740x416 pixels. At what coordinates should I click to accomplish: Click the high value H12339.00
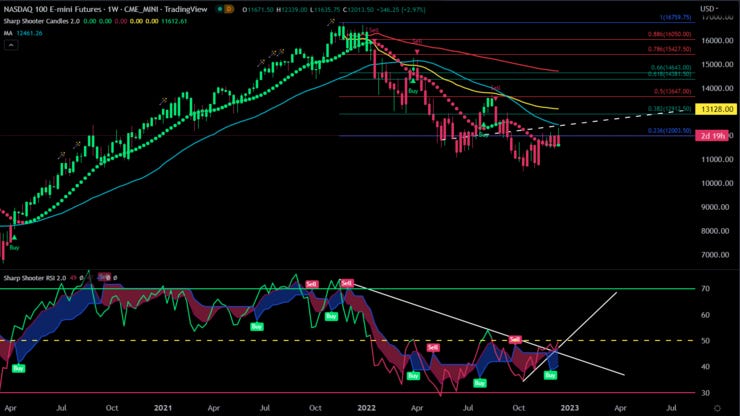(294, 9)
